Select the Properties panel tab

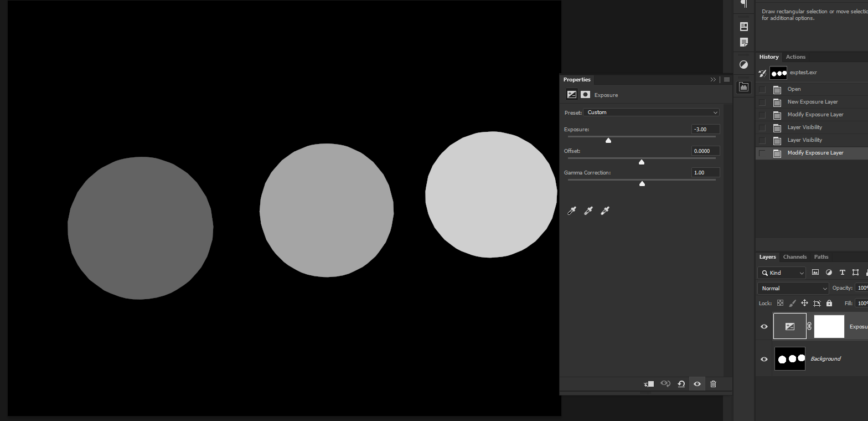point(577,80)
